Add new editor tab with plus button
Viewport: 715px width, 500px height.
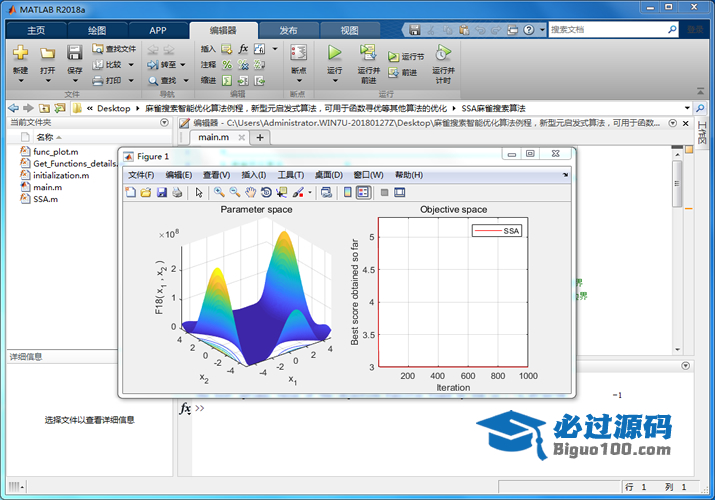[260, 138]
